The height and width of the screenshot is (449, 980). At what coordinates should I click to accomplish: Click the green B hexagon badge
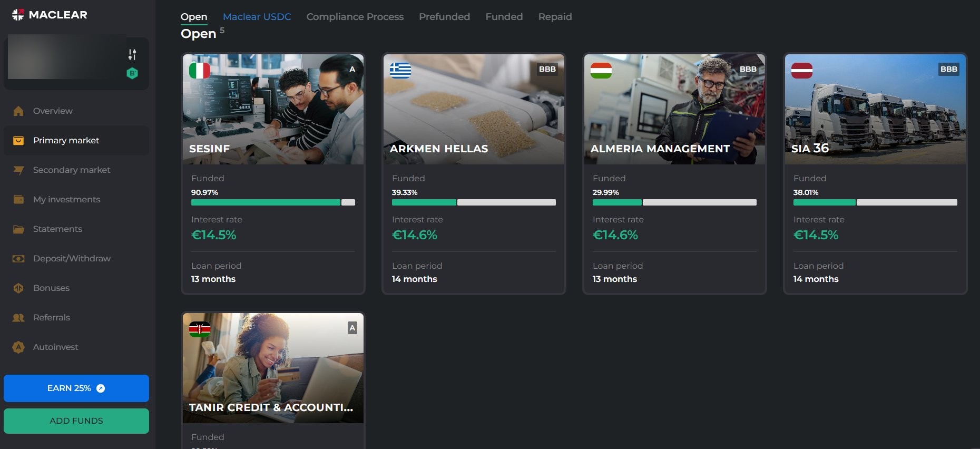pos(132,73)
